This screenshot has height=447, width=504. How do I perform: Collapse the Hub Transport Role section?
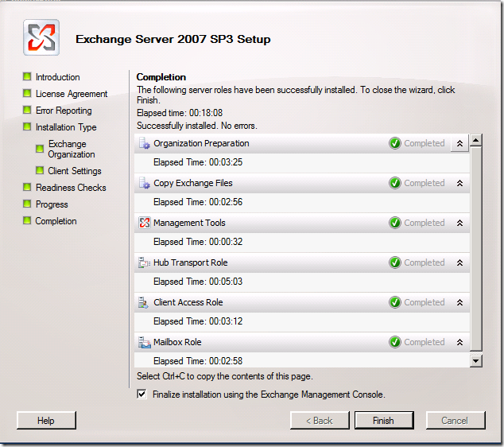[459, 262]
